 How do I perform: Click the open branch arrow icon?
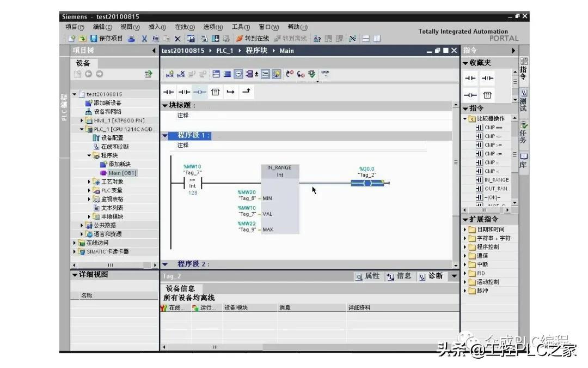coord(231,92)
